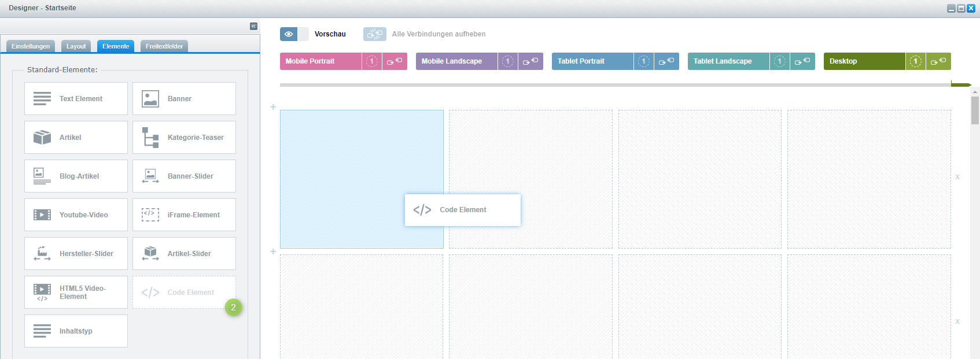Select the Desktop viewport

coord(864,61)
